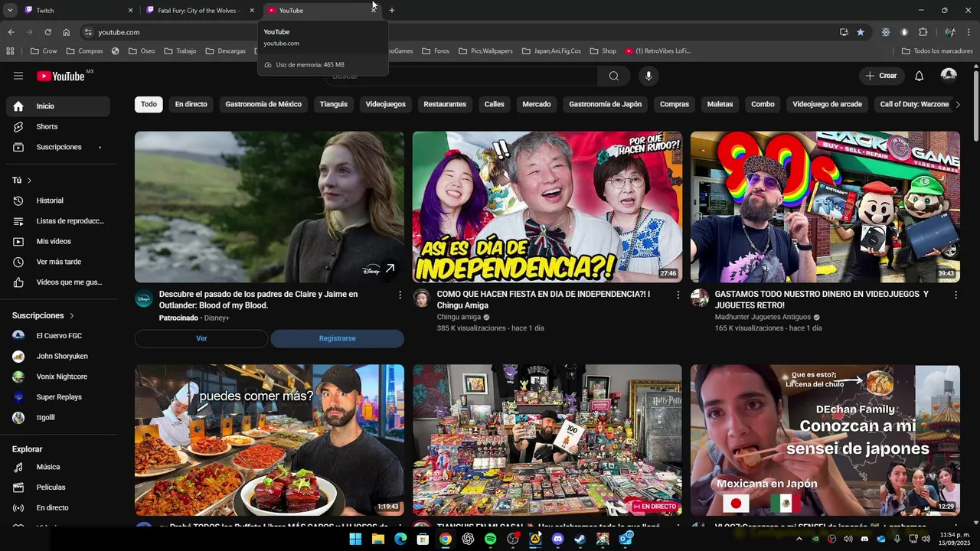Expand the Tú section chevron
The height and width of the screenshot is (551, 980).
(x=30, y=181)
